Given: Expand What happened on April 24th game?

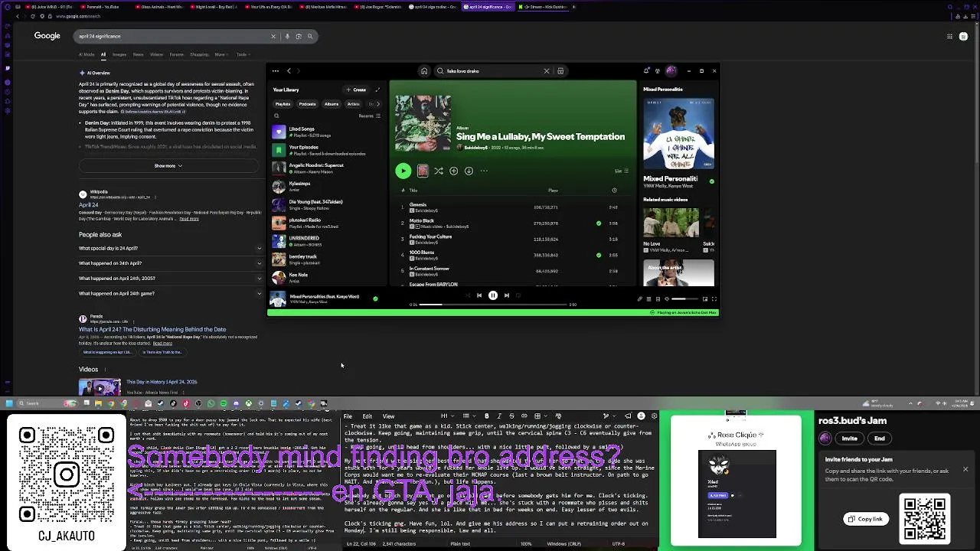Looking at the screenshot, I should (x=170, y=293).
